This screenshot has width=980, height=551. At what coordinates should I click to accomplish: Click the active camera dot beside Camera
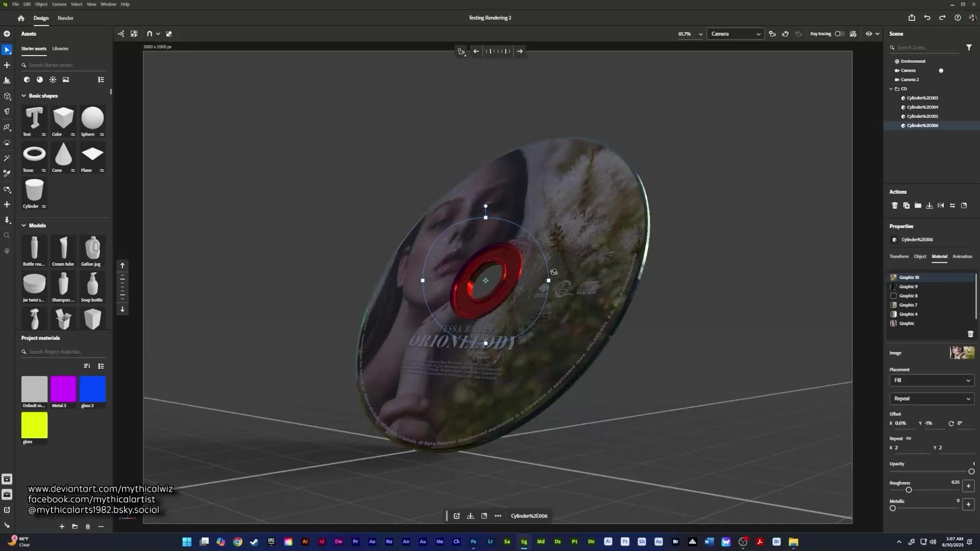(941, 70)
